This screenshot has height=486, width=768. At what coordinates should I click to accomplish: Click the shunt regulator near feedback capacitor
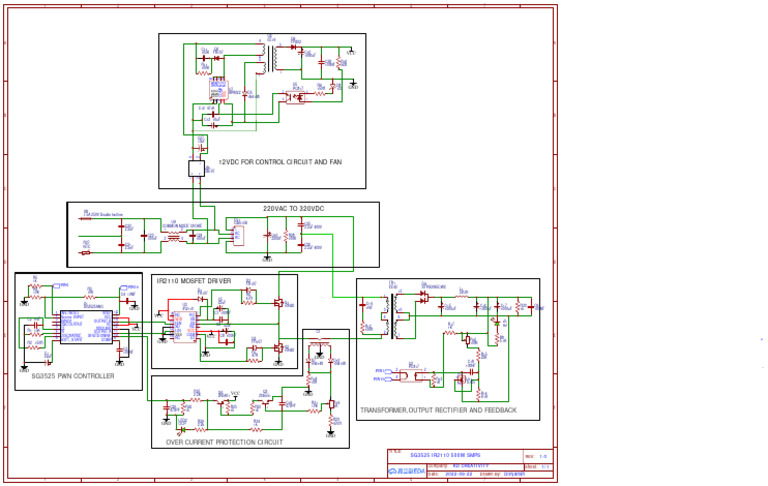[x=461, y=379]
